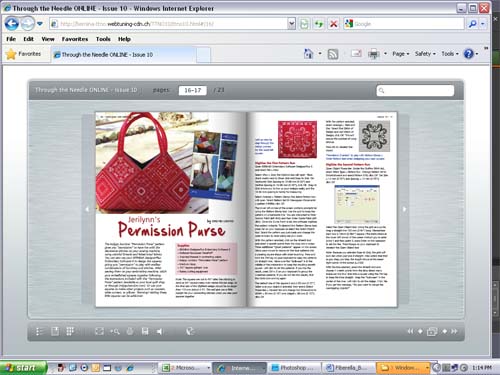Open table of contents list icon
Screen dimensions: 500x375
coord(39,331)
